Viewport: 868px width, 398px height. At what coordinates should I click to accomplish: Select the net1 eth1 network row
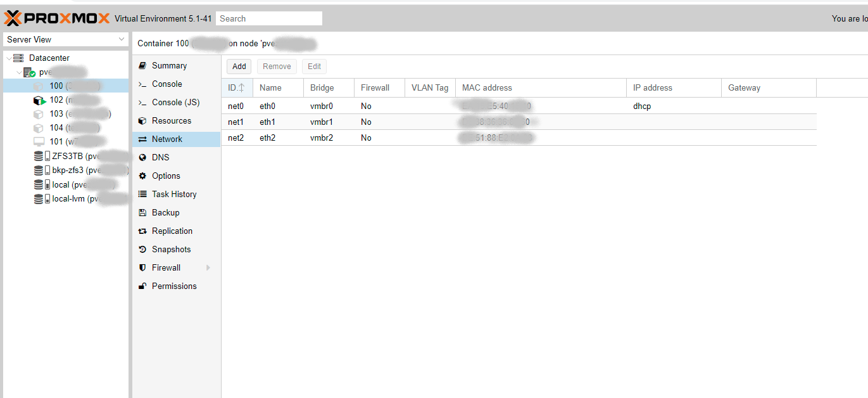click(380, 122)
